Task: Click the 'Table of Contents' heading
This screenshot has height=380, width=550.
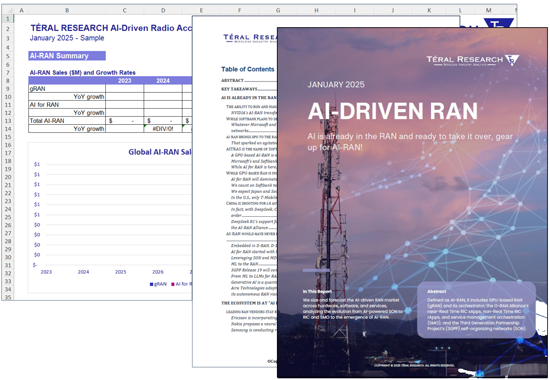Action: 248,69
